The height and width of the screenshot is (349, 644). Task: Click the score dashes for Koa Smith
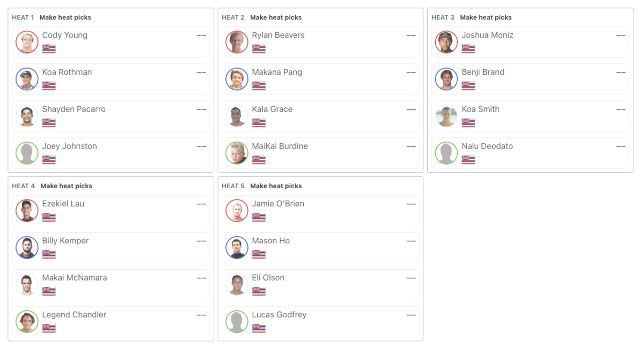click(620, 109)
